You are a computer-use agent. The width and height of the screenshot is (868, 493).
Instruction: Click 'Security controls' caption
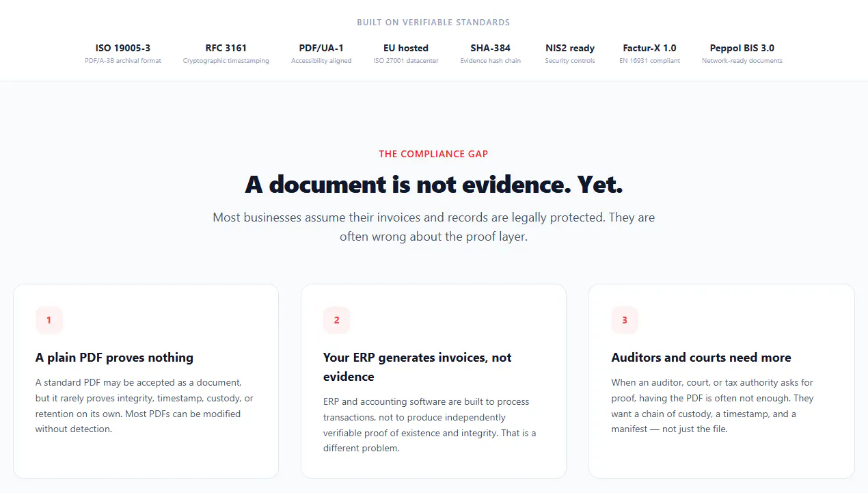(x=570, y=61)
